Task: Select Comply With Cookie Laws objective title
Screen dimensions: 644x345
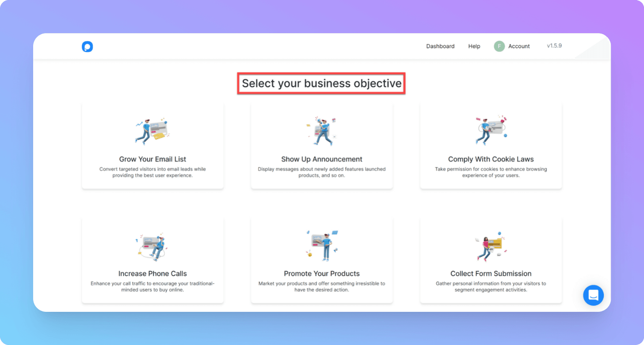Action: [491, 159]
